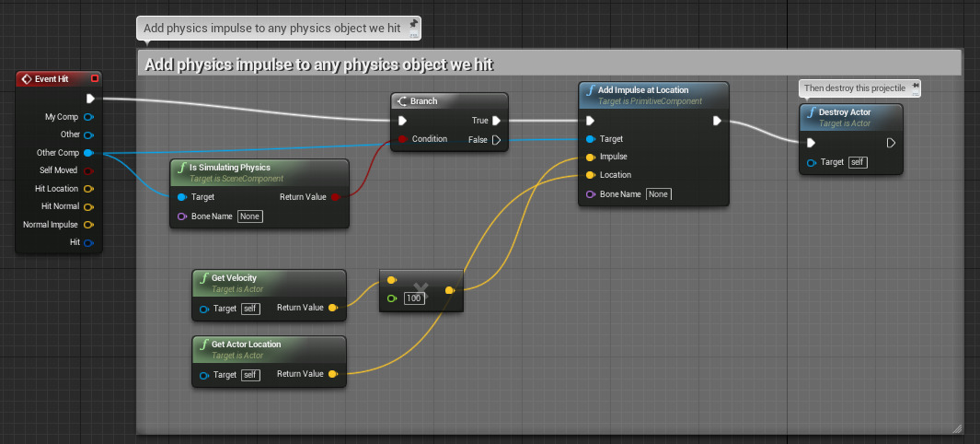Select the Bone Name field on Add Impulse
Viewport: 980px width, 444px height.
[x=657, y=194]
